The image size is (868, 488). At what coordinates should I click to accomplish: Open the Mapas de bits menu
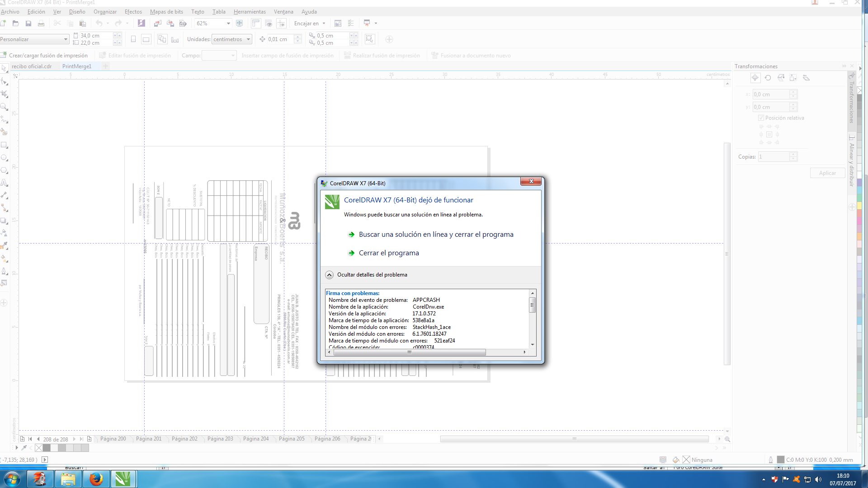tap(166, 12)
